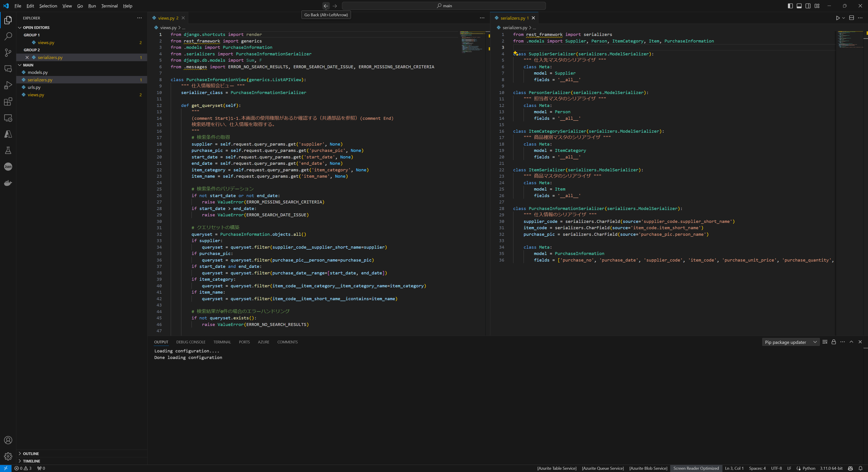This screenshot has width=868, height=472.
Task: Open the Extensions view
Action: [8, 102]
